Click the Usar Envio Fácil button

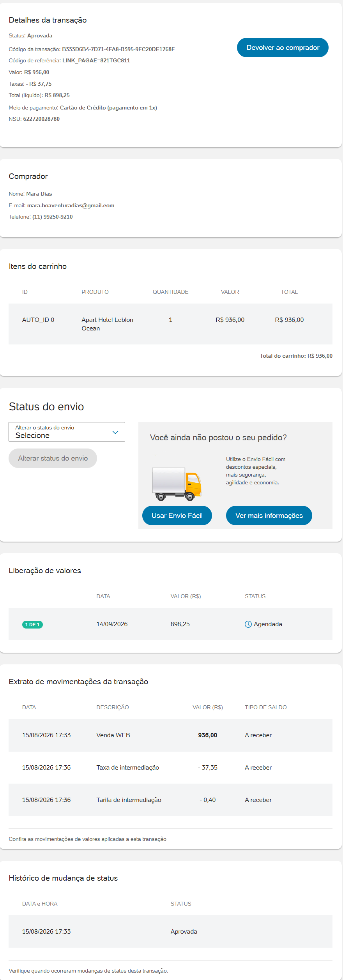click(x=177, y=516)
